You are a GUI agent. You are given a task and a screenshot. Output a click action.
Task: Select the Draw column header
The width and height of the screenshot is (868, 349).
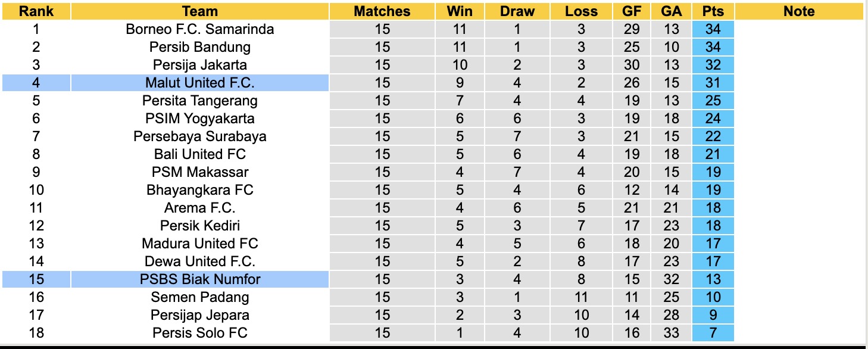(517, 11)
